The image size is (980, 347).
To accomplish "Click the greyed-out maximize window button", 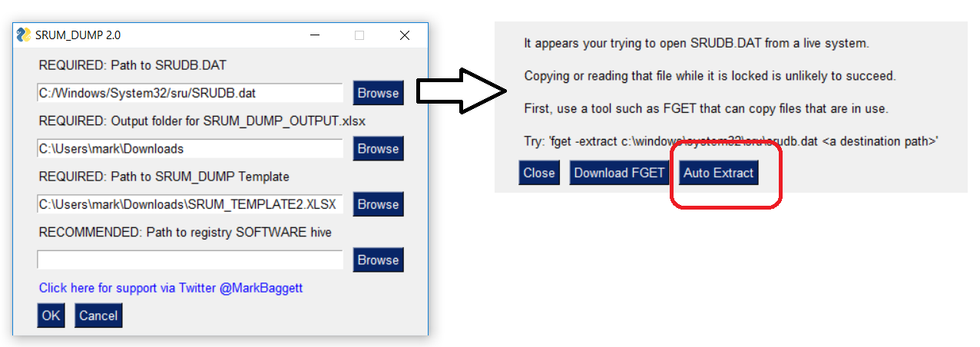I will 359,35.
